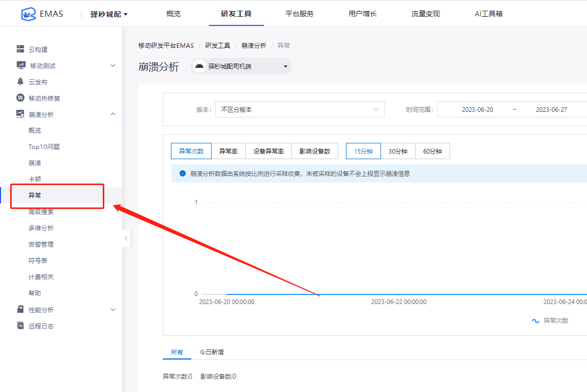Expand the 移动测试 menu chevron
The height and width of the screenshot is (392, 587).
pyautogui.click(x=113, y=66)
